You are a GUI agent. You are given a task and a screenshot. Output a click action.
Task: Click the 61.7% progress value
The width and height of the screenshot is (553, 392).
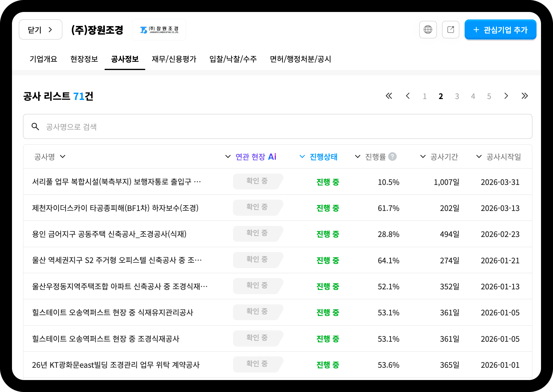(x=389, y=208)
